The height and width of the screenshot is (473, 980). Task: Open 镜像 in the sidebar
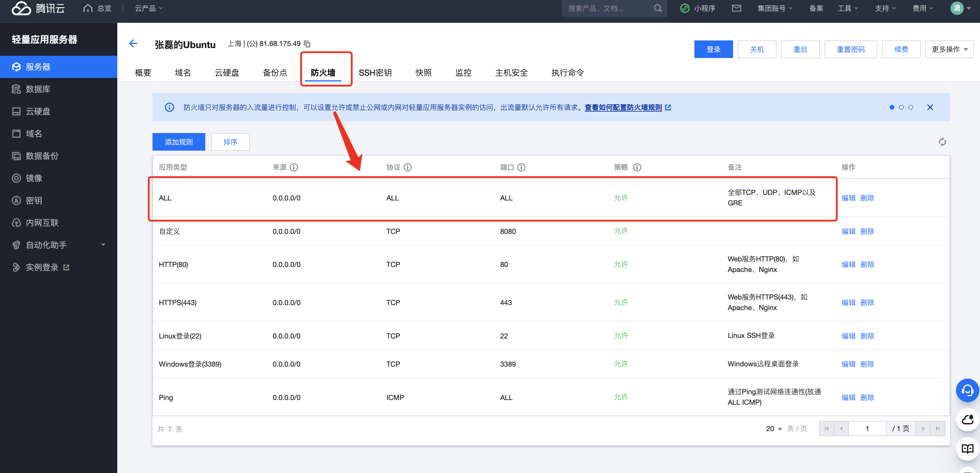click(59, 178)
